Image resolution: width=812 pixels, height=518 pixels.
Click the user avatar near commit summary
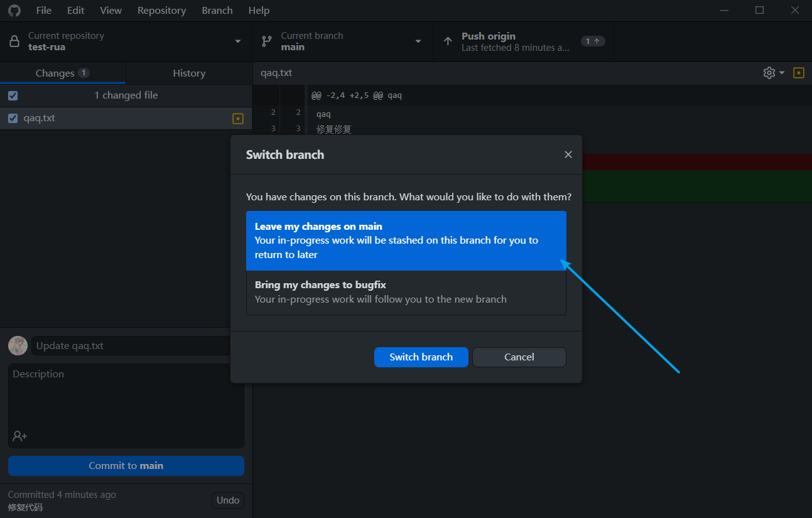click(x=18, y=346)
